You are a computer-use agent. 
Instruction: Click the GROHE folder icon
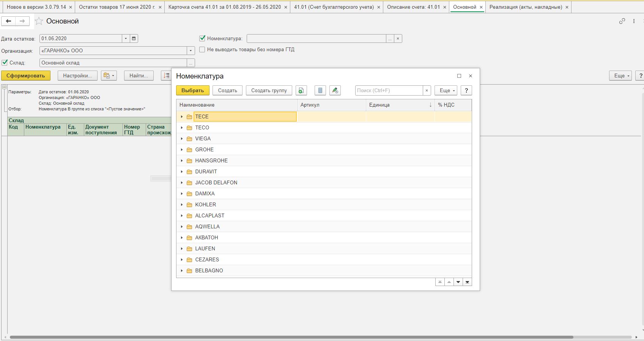point(189,149)
